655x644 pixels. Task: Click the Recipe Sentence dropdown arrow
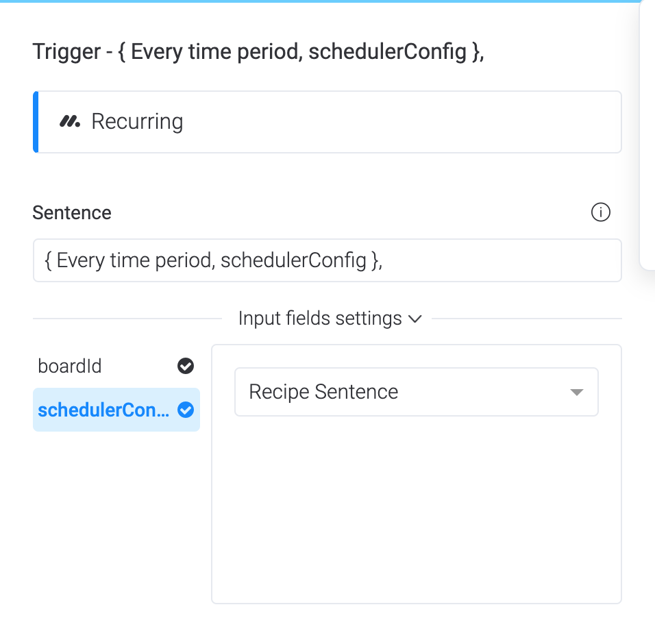click(576, 392)
